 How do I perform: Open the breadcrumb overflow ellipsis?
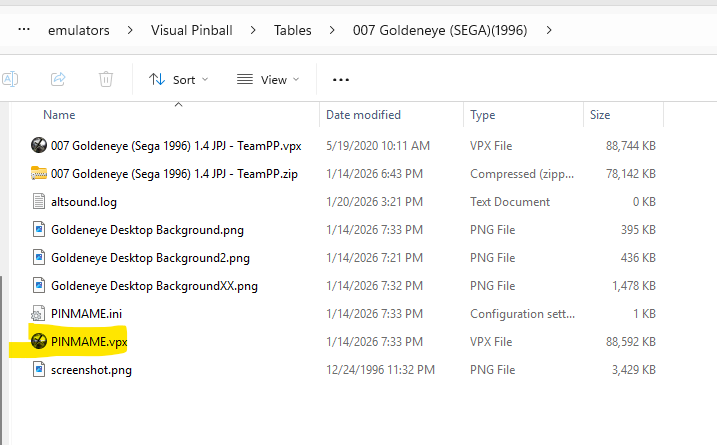[24, 30]
